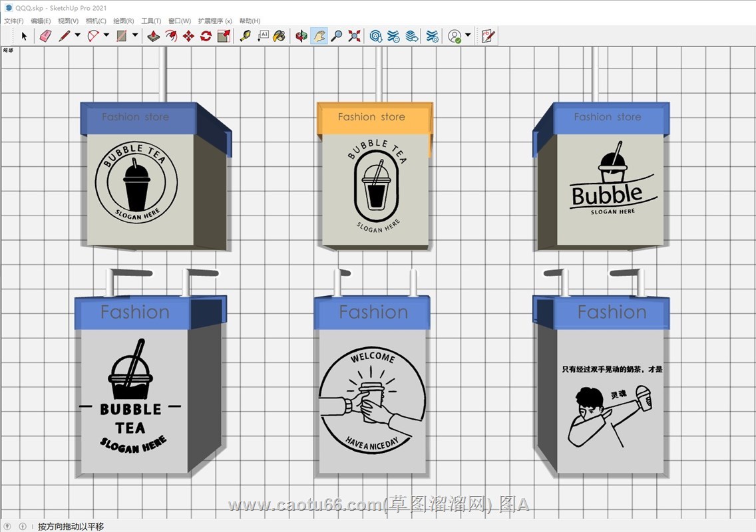756x532 pixels.
Task: Select the Rectangle shape tool
Action: pos(122,36)
